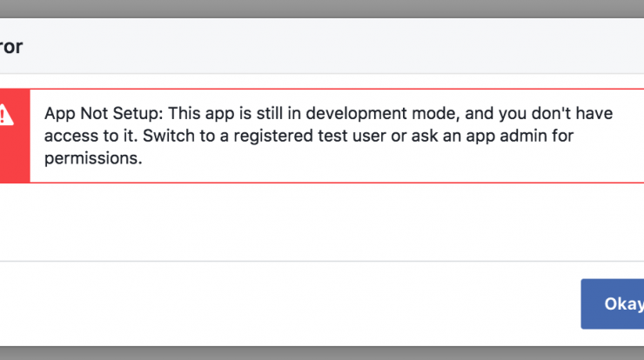Click the word "permissions." on the last line
Viewport: 644px width, 360px height.
pos(92,160)
